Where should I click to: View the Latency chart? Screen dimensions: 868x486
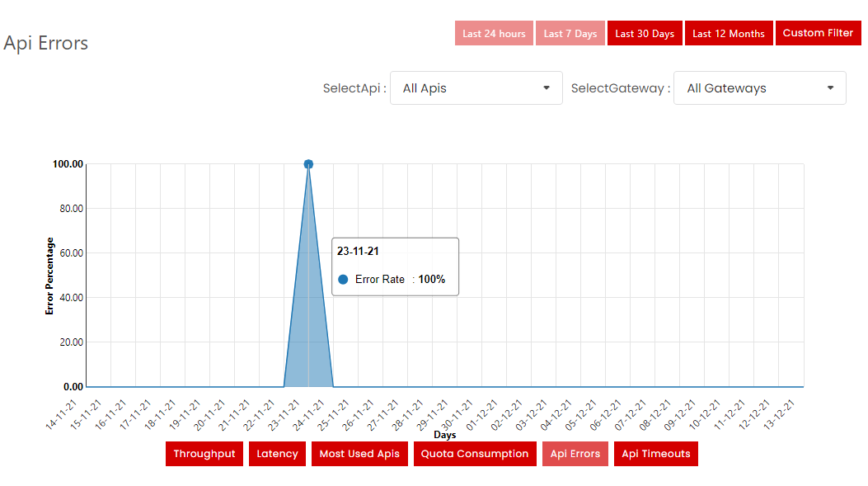coord(277,454)
